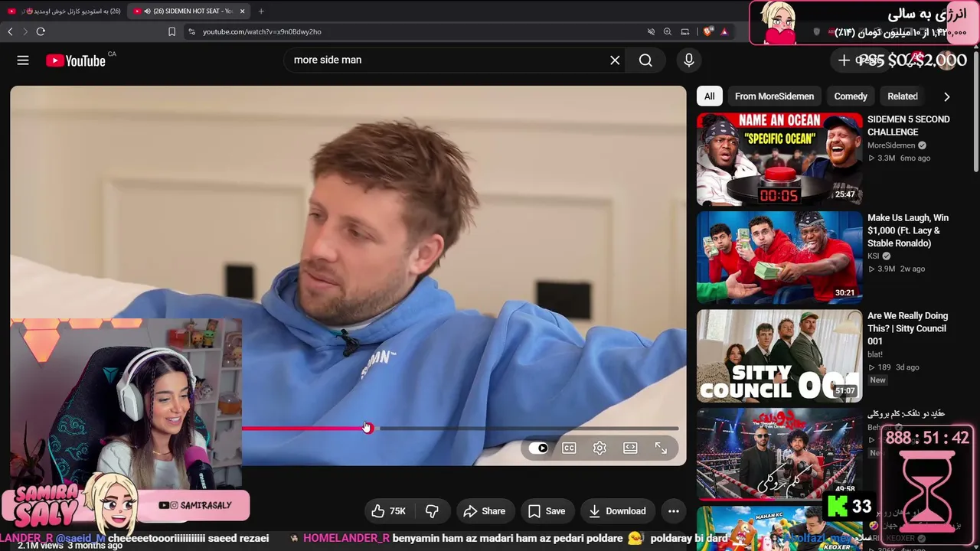This screenshot has height=551, width=980.
Task: Enter fullscreen in the video player
Action: 661,448
